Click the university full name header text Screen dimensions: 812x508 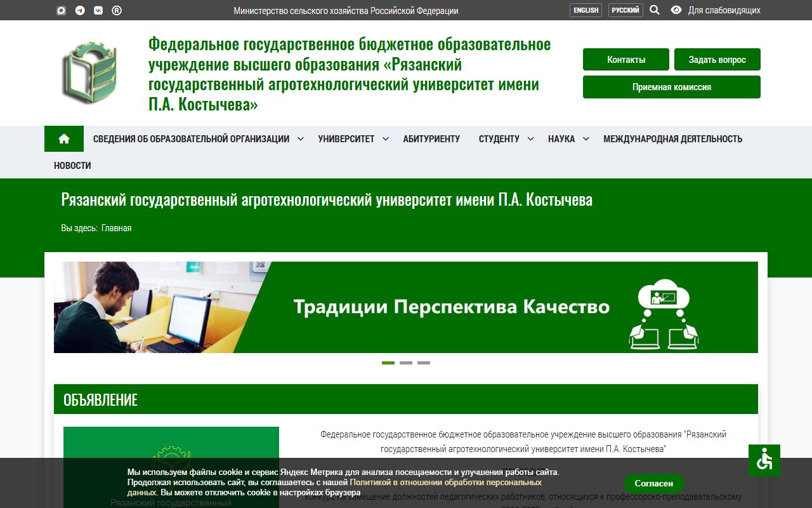350,74
